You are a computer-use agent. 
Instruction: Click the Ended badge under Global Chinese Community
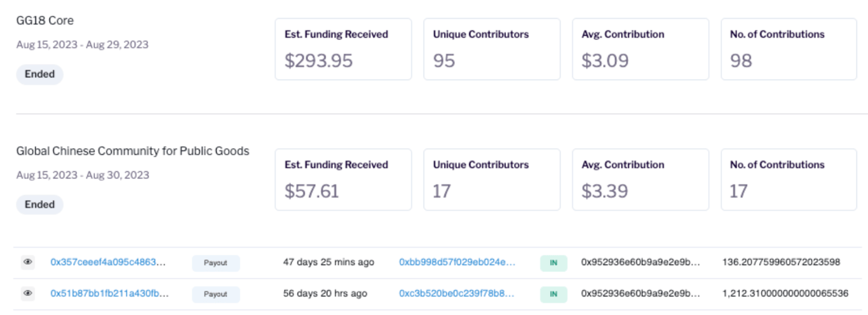click(x=39, y=204)
